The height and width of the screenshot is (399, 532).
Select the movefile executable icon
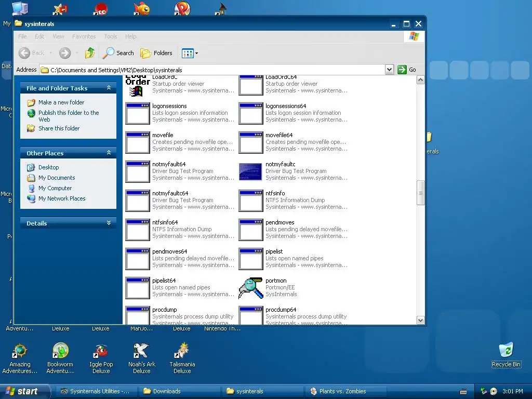coord(137,143)
